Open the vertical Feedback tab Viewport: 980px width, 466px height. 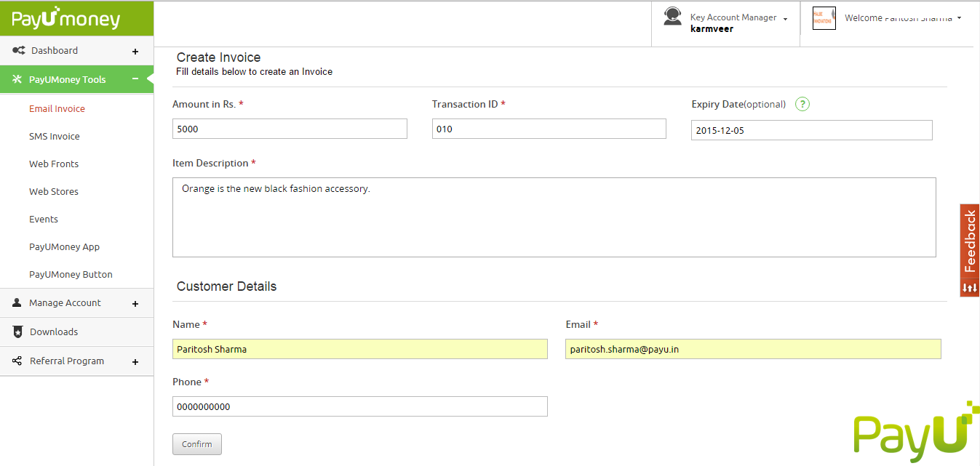pos(970,241)
